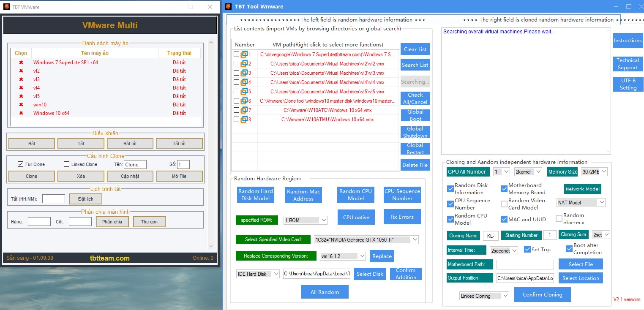644x310 pixels.
Task: Click VMware icon of list row 8
Action: tap(244, 120)
